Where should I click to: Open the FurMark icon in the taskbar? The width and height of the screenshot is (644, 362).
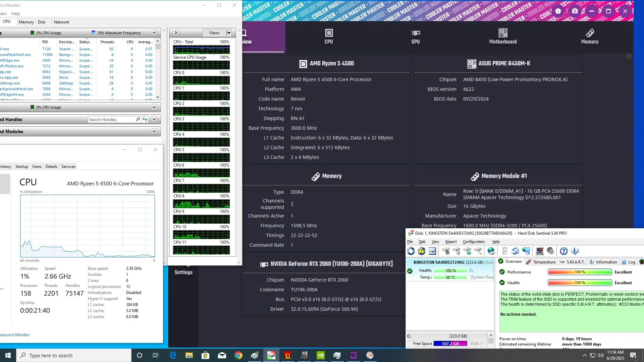click(x=288, y=355)
